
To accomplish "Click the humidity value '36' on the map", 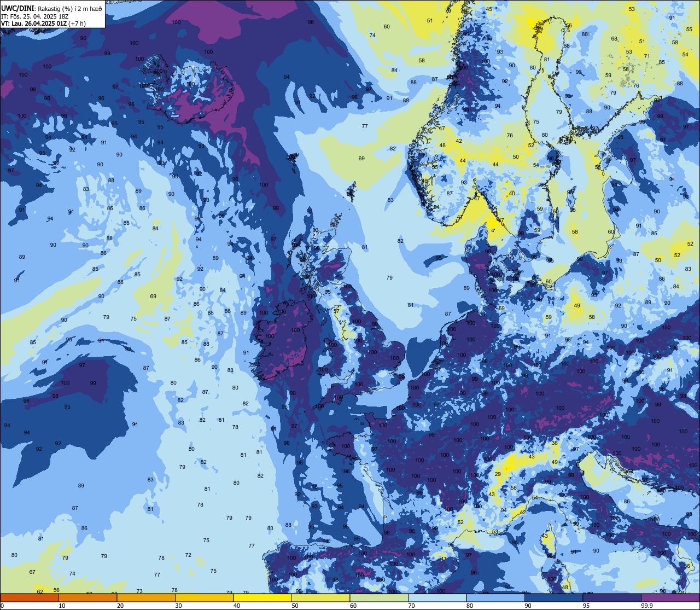I will [x=555, y=444].
